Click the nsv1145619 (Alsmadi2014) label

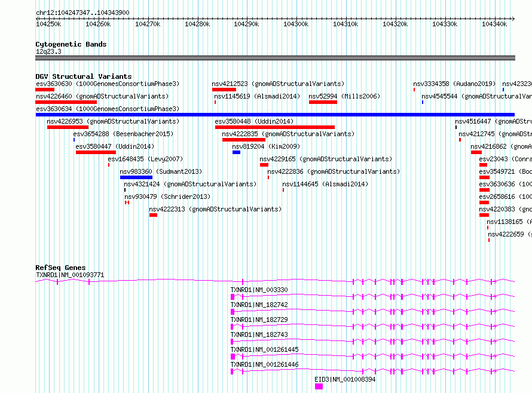coord(257,96)
